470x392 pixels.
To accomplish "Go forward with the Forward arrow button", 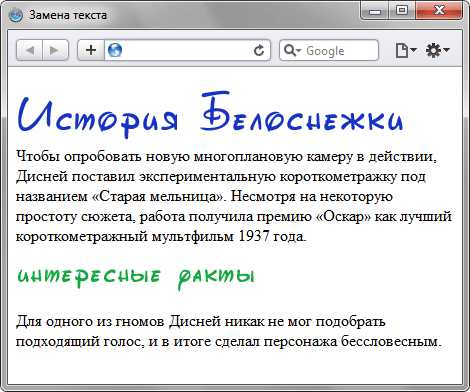I will pyautogui.click(x=55, y=50).
